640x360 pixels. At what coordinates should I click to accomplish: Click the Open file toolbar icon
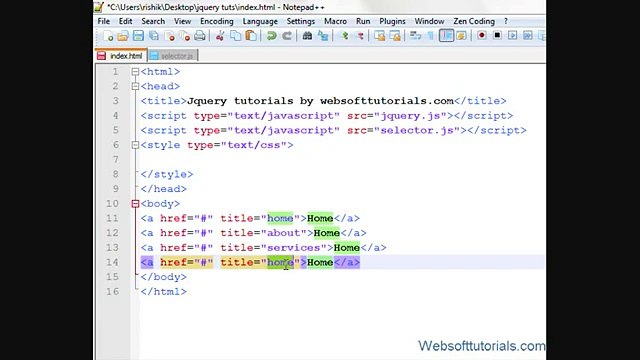tap(123, 36)
